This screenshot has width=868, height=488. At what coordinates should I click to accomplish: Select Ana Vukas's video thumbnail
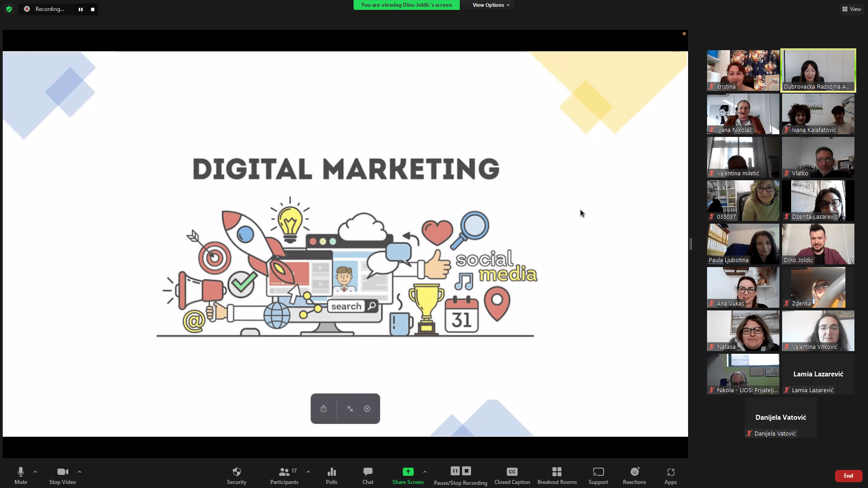743,287
